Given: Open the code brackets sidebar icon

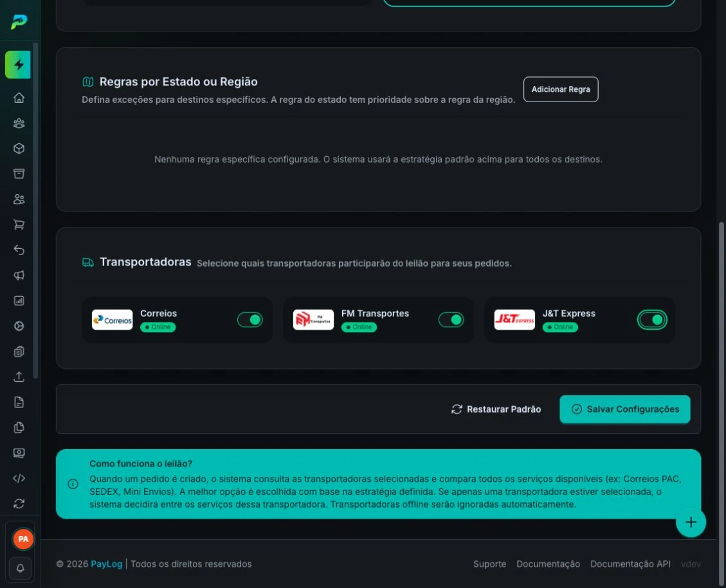Looking at the screenshot, I should 19,478.
